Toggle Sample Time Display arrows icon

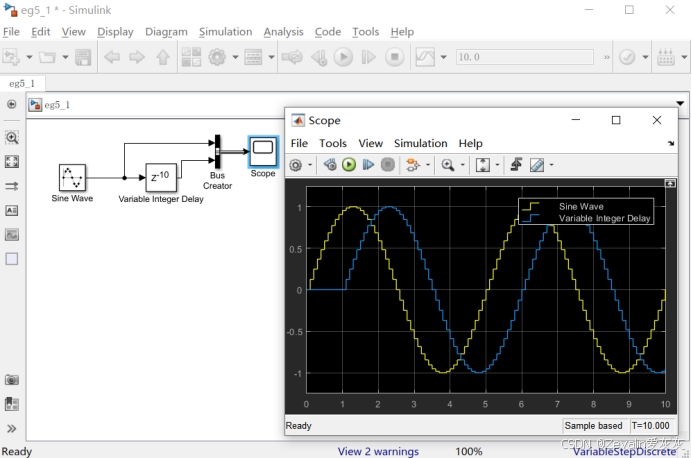point(12,186)
